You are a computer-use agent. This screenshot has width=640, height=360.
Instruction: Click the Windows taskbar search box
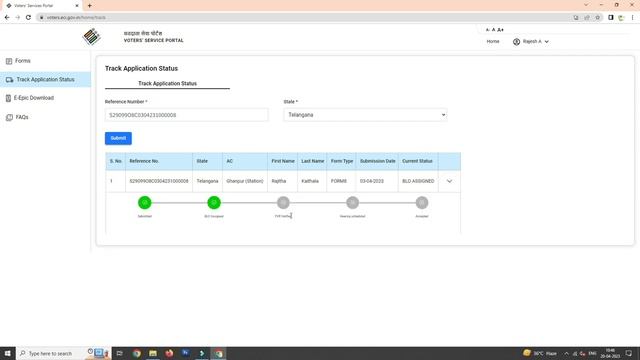(63, 353)
